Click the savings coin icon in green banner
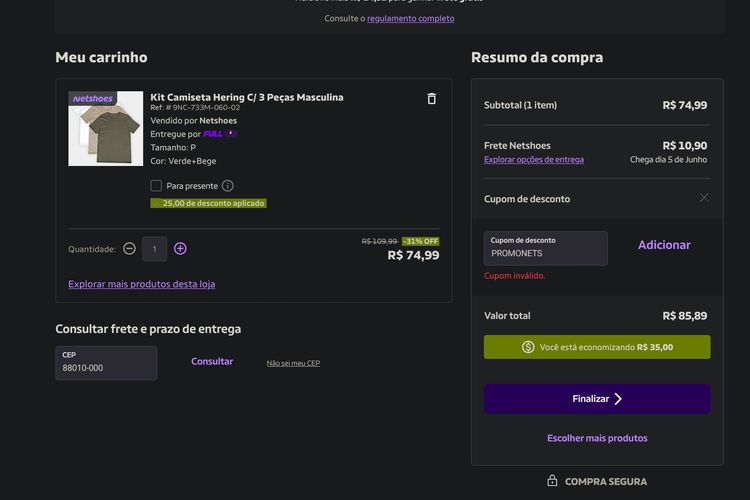The width and height of the screenshot is (750, 500). click(528, 347)
